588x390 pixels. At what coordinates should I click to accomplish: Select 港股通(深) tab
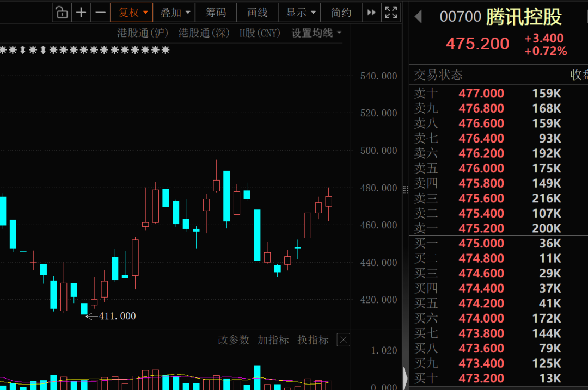point(204,33)
